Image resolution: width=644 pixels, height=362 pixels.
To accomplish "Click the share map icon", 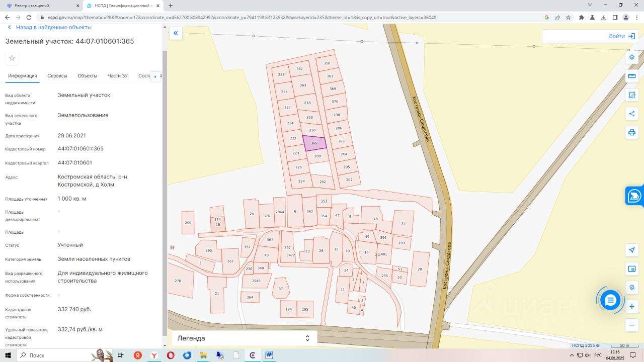I will [x=632, y=114].
